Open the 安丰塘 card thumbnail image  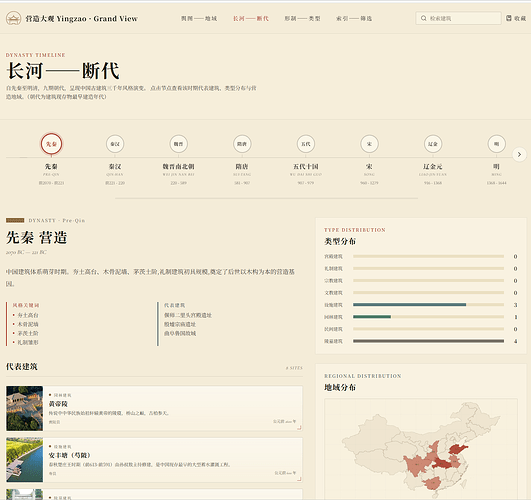click(x=24, y=460)
